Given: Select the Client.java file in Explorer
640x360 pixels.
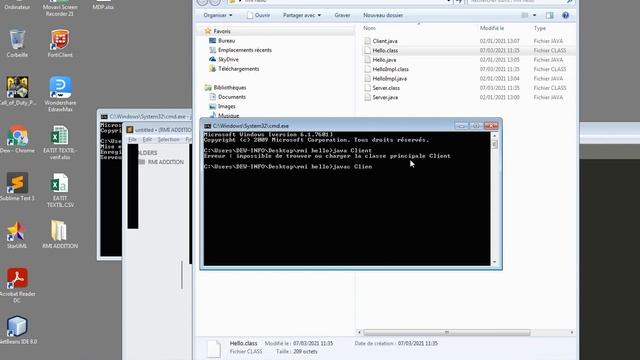Looking at the screenshot, I should coord(385,41).
